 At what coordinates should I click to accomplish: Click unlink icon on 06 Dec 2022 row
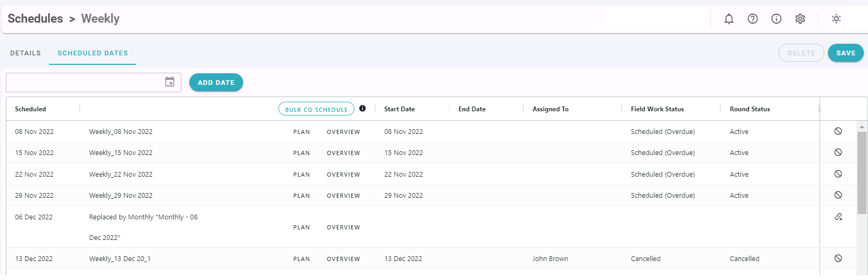[x=838, y=217]
